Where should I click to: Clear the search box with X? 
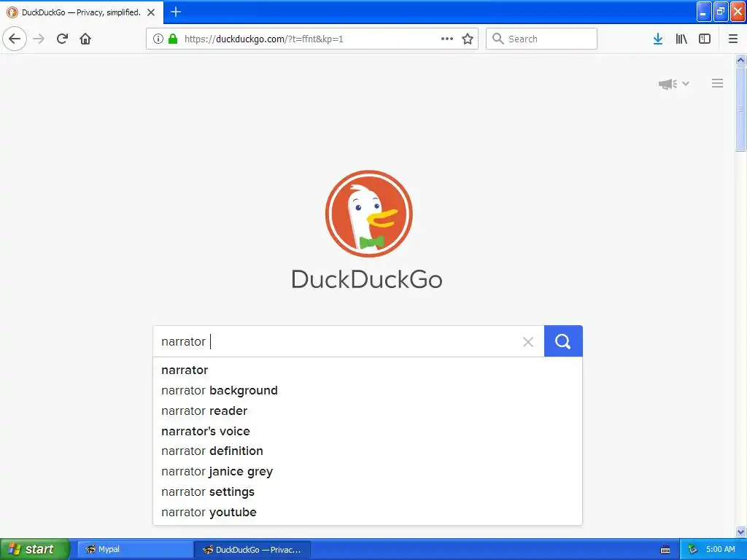click(x=528, y=341)
